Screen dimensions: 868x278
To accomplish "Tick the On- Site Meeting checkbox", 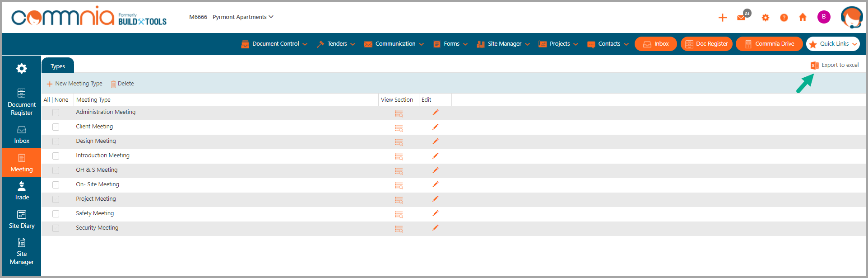I will 56,185.
